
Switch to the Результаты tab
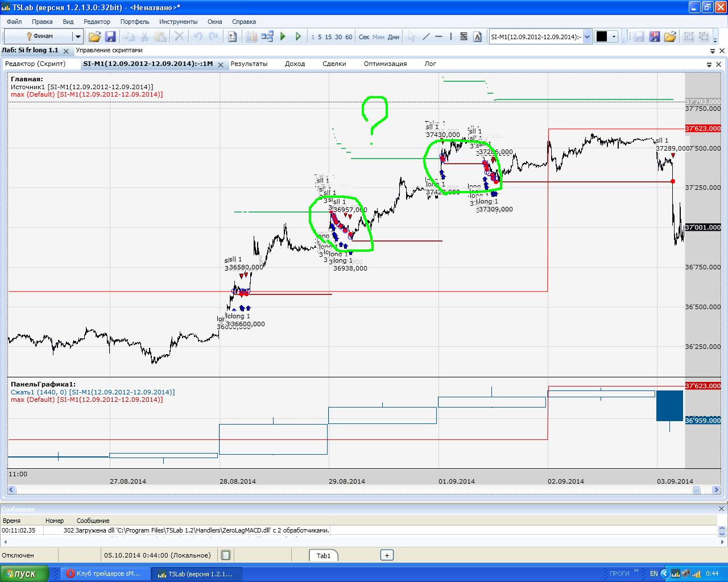click(249, 64)
